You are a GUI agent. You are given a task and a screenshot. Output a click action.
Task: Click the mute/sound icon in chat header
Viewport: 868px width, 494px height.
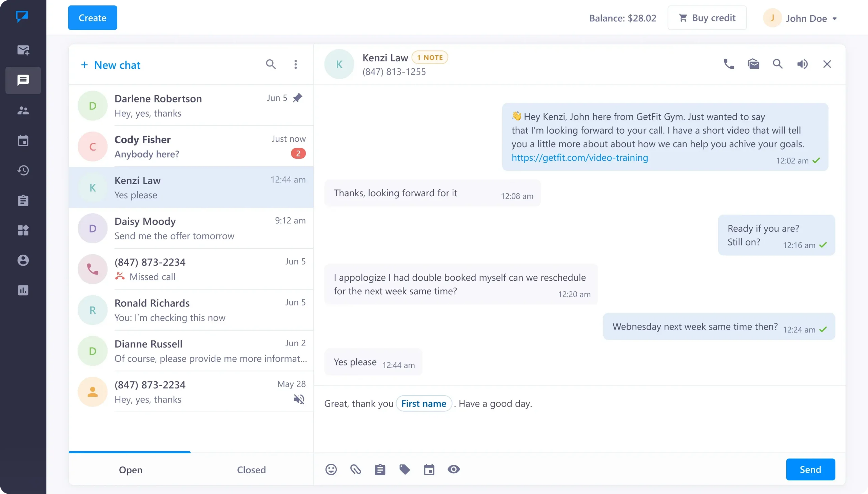803,64
